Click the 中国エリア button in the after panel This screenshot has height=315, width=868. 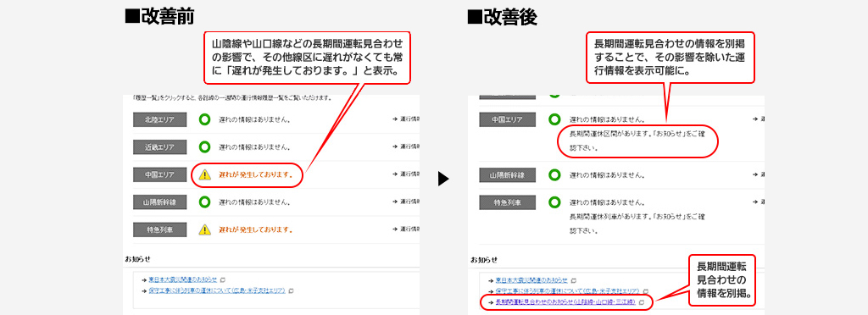(x=507, y=119)
